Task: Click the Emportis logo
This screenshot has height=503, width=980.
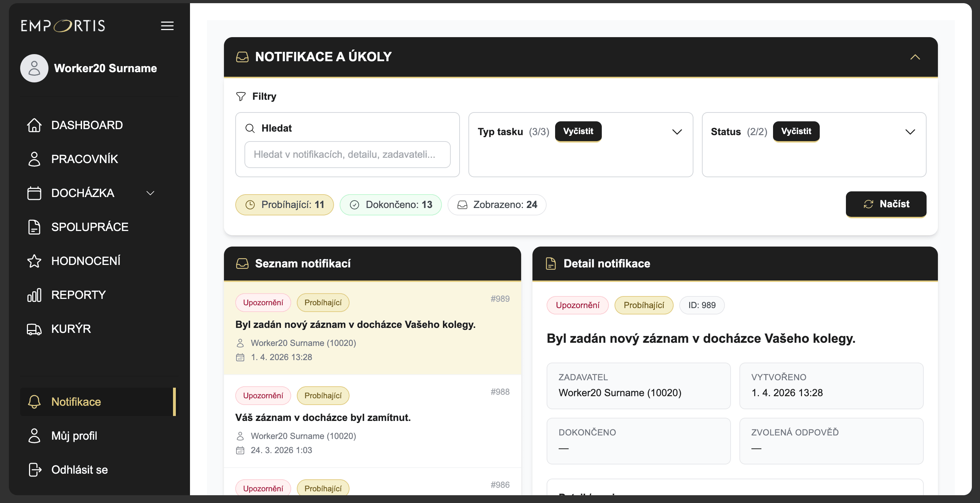Action: (x=63, y=26)
